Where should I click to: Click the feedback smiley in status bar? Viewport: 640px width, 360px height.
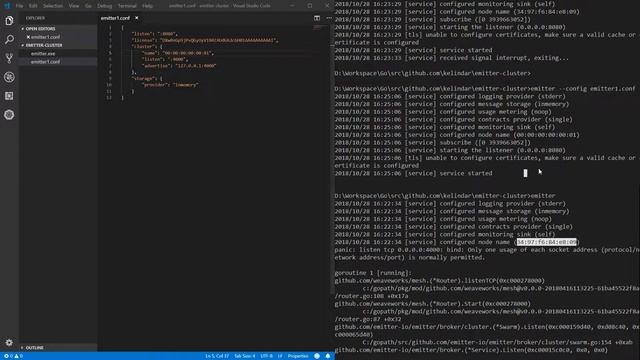click(x=317, y=356)
